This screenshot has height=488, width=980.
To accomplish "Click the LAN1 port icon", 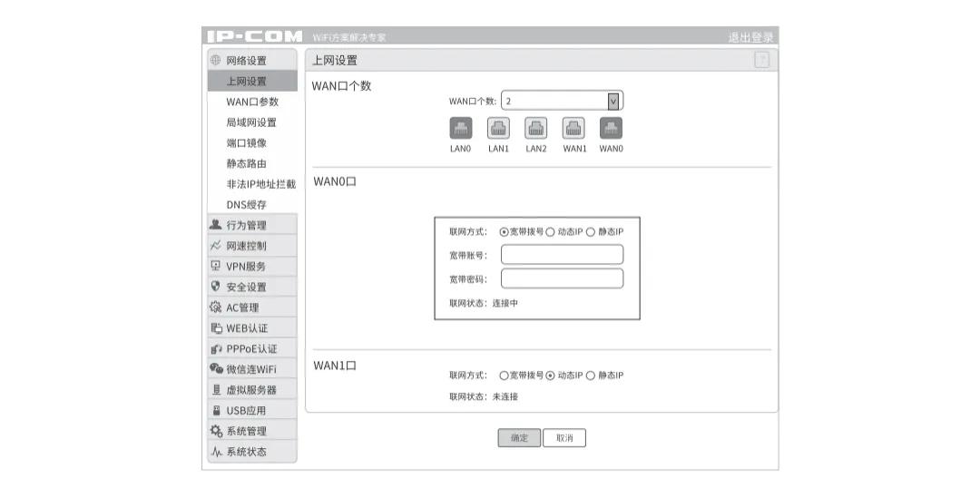I will coord(498,128).
